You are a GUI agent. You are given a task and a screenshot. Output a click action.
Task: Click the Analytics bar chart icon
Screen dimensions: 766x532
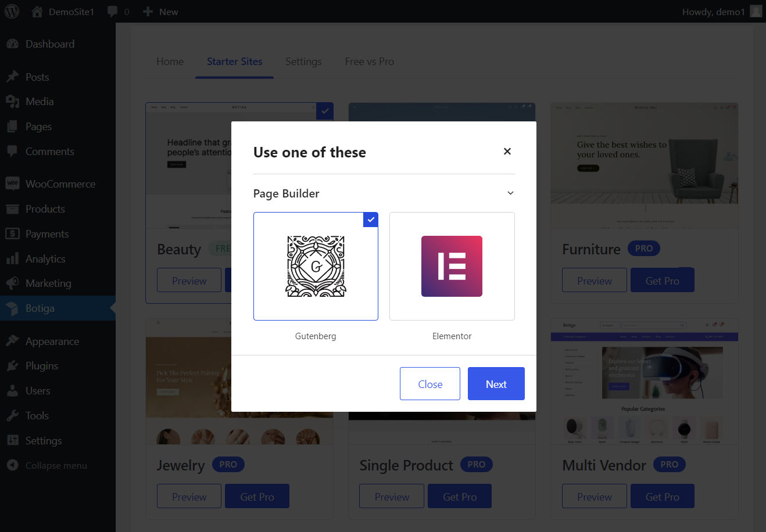[x=12, y=259]
